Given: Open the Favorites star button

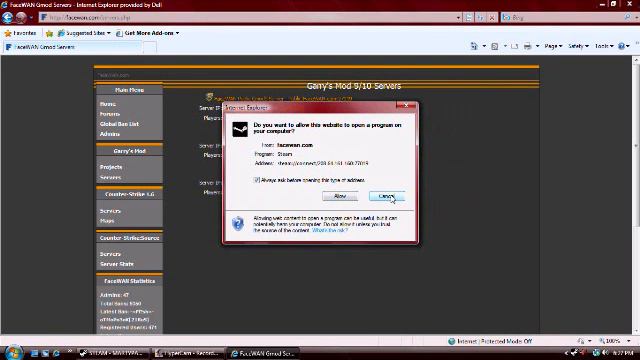Looking at the screenshot, I should (20, 33).
